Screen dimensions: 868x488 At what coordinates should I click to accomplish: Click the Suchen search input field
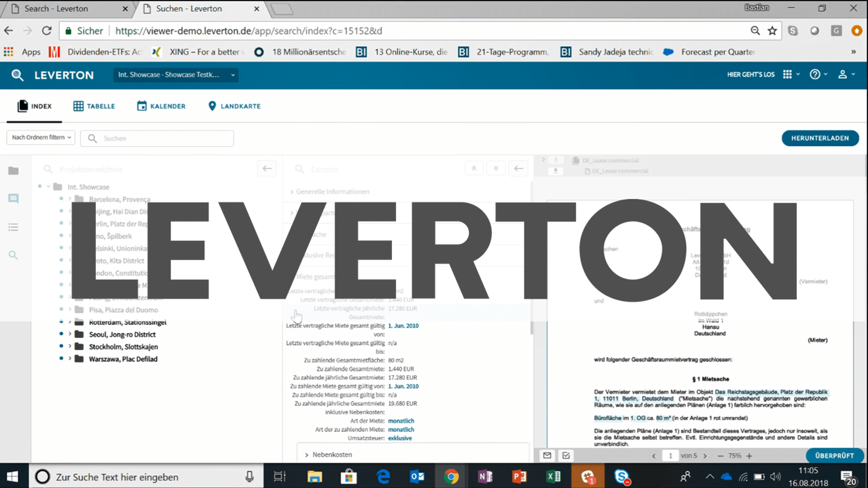click(157, 138)
